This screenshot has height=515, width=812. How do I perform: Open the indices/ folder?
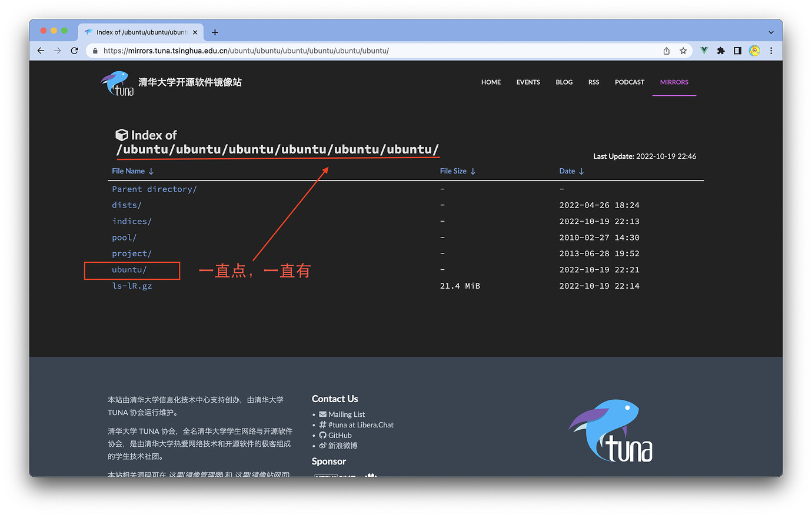tap(132, 222)
